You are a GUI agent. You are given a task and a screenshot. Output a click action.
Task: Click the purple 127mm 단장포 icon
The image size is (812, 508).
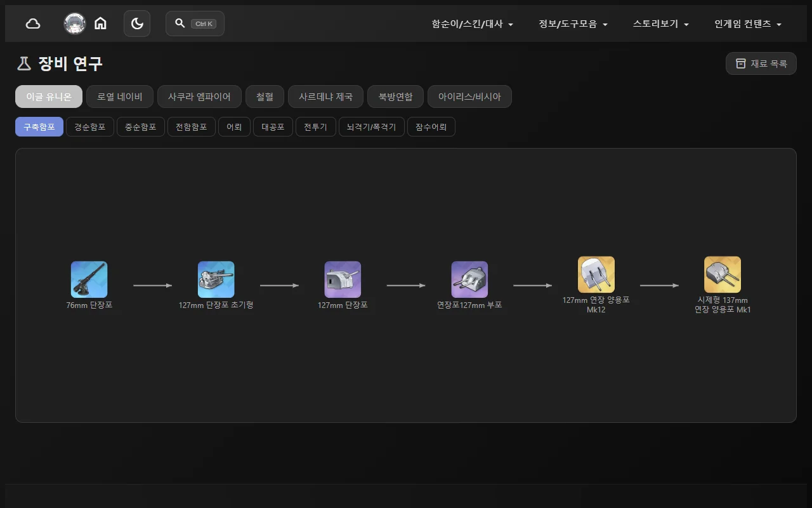coord(343,279)
